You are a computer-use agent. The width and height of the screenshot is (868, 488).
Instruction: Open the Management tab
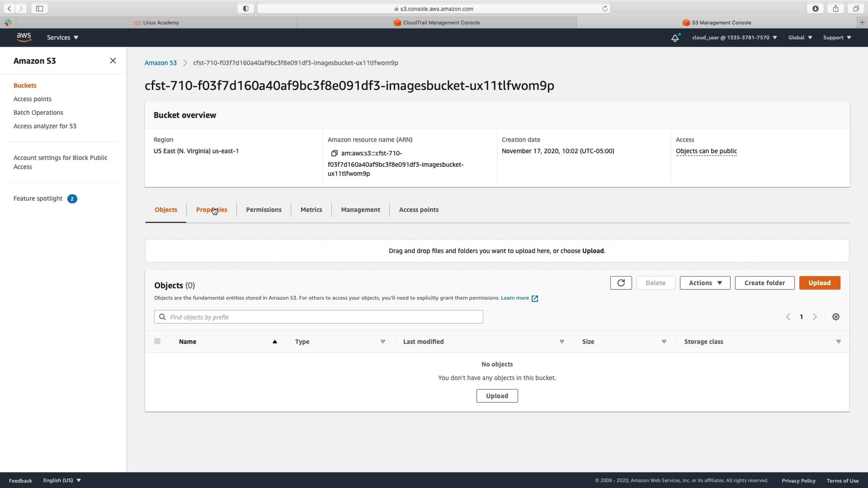361,210
